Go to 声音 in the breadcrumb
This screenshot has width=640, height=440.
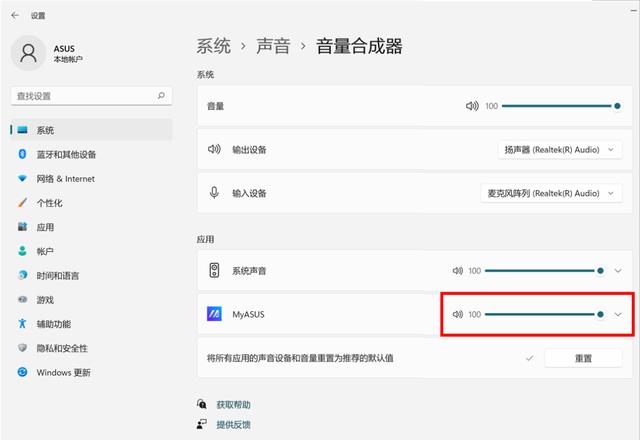[x=273, y=46]
